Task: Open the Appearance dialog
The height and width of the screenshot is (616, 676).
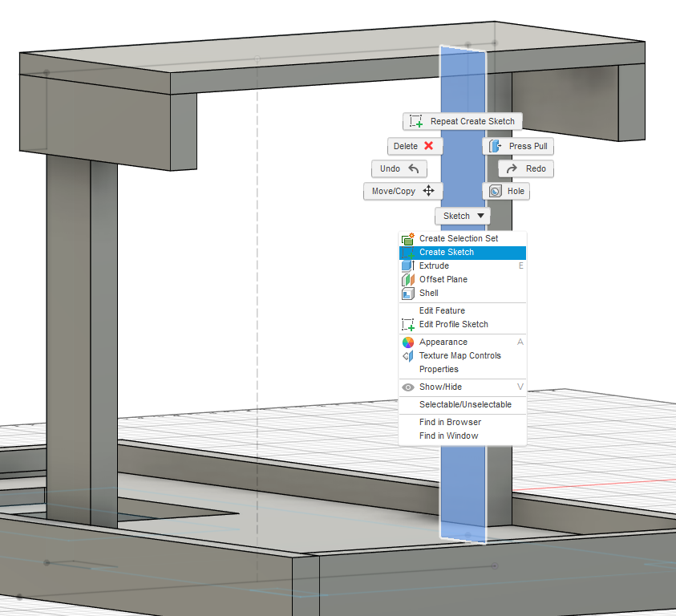Action: pos(444,341)
